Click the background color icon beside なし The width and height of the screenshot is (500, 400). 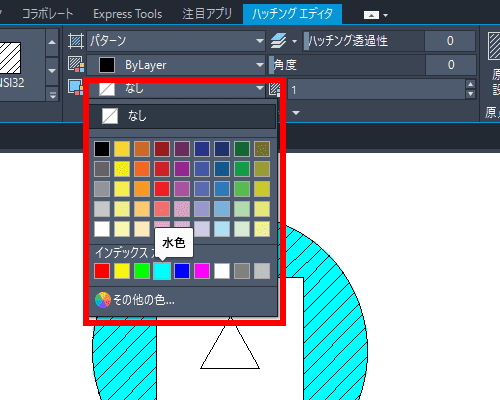(x=76, y=87)
